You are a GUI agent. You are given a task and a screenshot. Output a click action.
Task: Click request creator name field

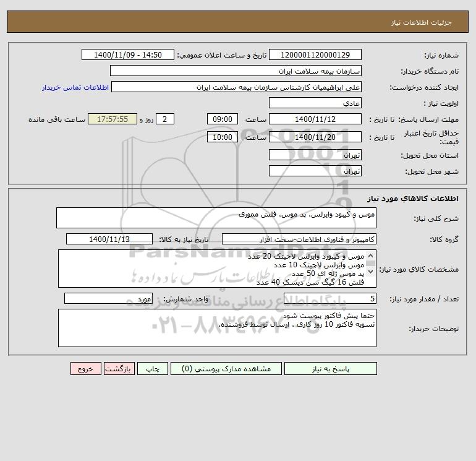pos(236,87)
